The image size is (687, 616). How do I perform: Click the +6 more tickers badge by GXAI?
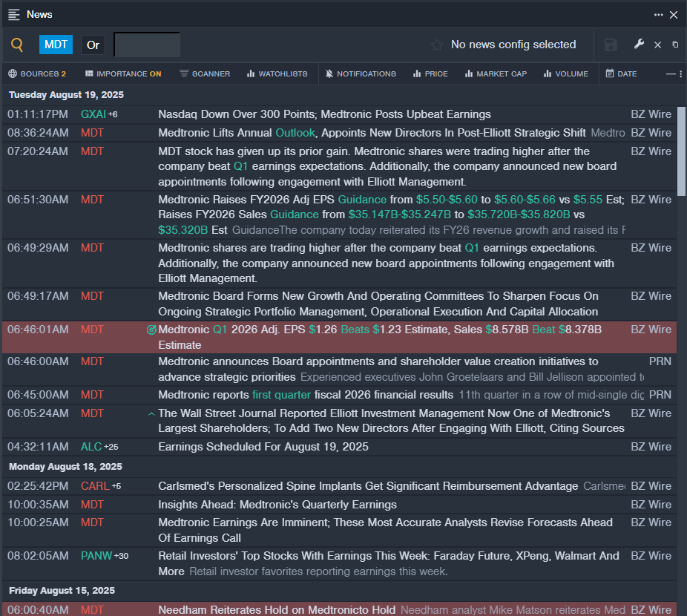[x=113, y=114]
